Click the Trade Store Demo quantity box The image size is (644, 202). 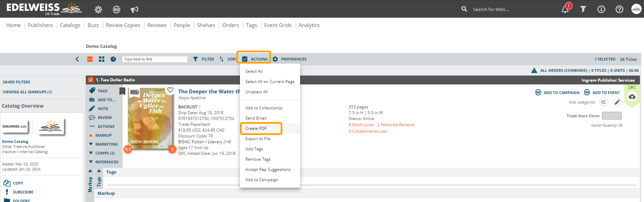coord(612,116)
